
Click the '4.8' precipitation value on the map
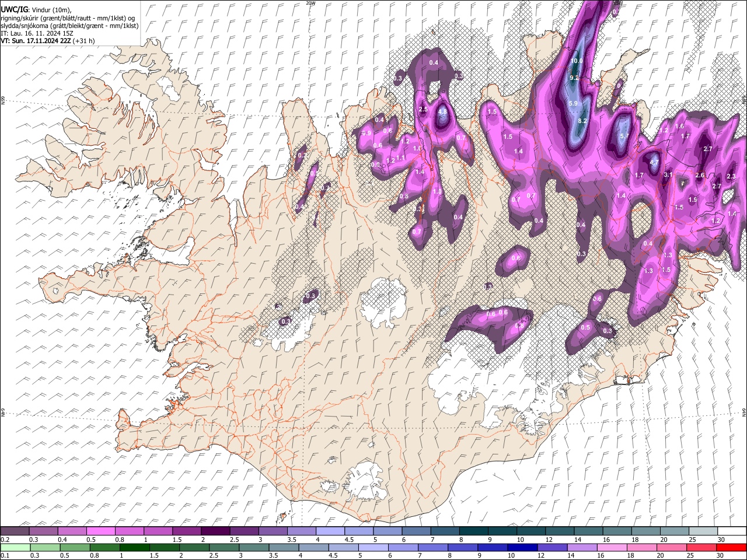(x=442, y=112)
